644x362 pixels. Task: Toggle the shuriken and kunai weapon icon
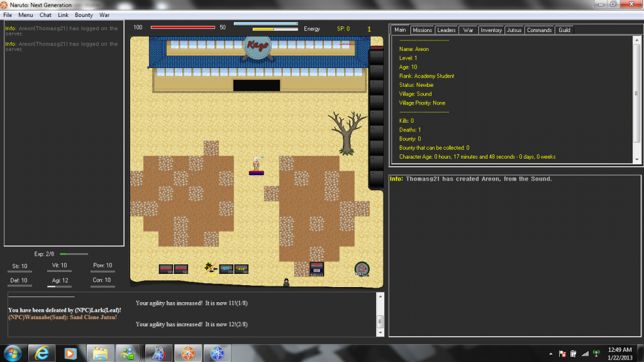point(211,269)
